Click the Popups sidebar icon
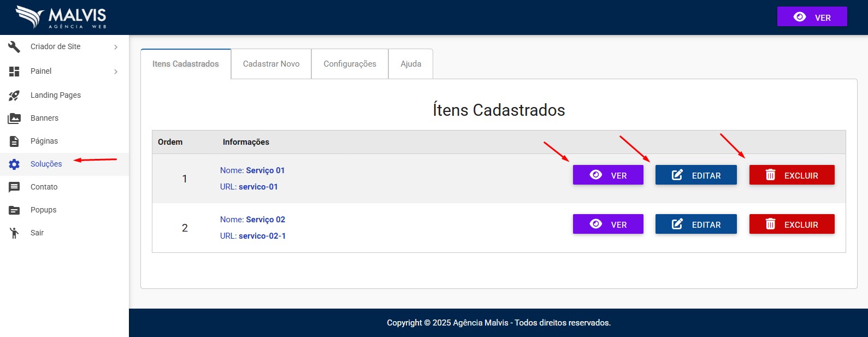 14,210
